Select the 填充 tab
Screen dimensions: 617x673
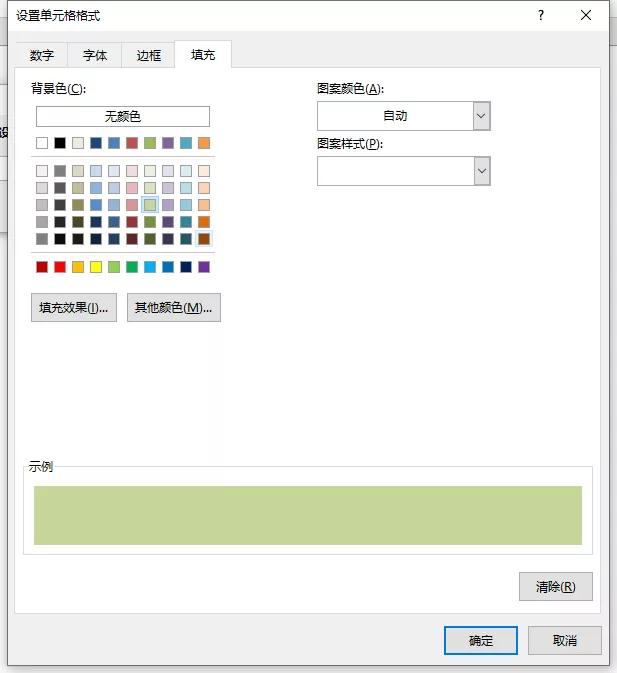pos(203,55)
